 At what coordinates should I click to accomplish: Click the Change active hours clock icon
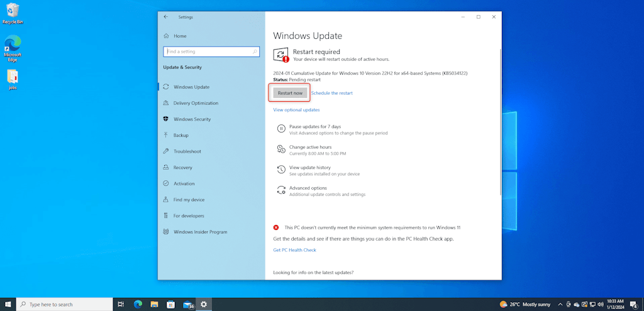pos(281,149)
